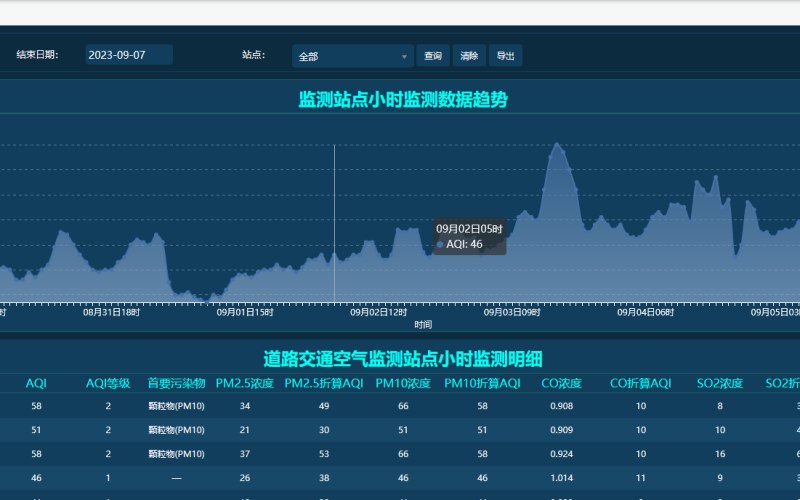Click the 站点 label
The height and width of the screenshot is (500, 800).
click(254, 55)
